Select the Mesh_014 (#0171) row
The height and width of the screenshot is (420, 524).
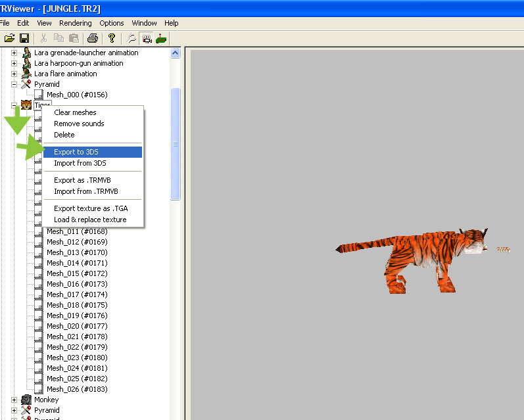coord(77,263)
